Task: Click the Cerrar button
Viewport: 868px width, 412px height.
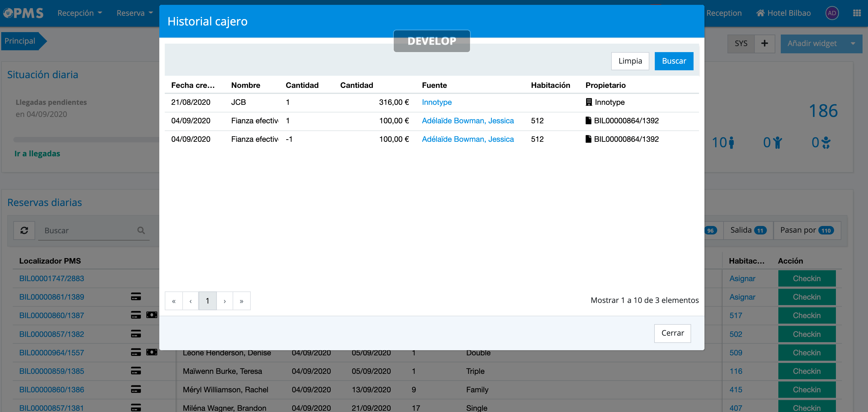Action: tap(672, 333)
